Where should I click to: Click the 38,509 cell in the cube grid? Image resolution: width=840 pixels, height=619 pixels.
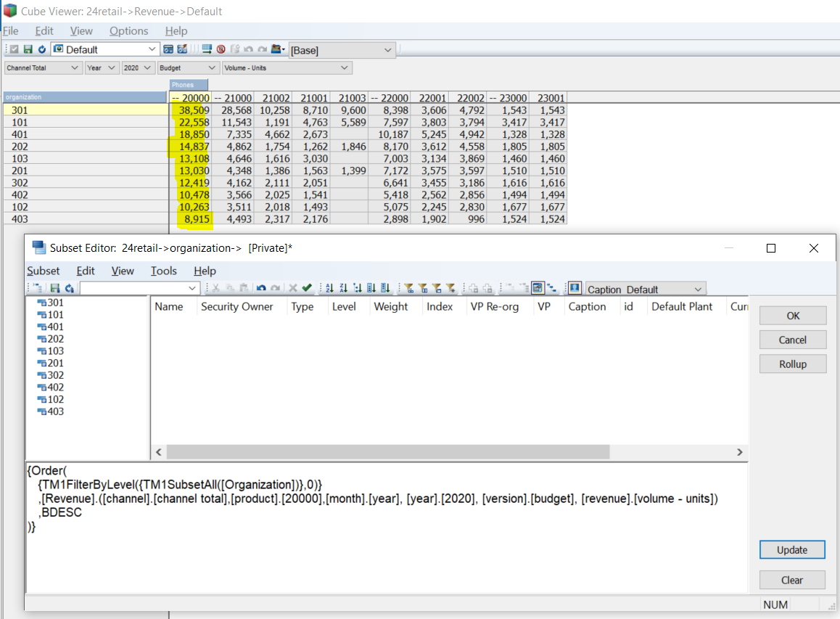(191, 110)
